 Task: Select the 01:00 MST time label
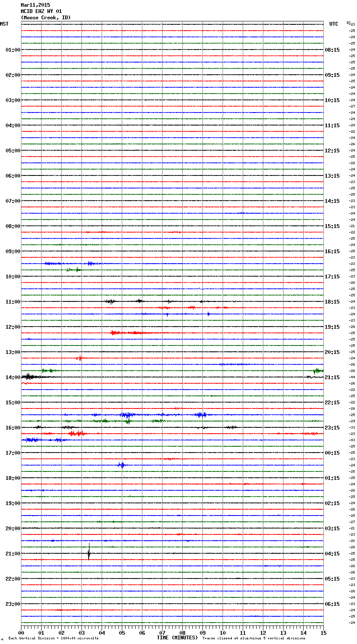click(13, 50)
